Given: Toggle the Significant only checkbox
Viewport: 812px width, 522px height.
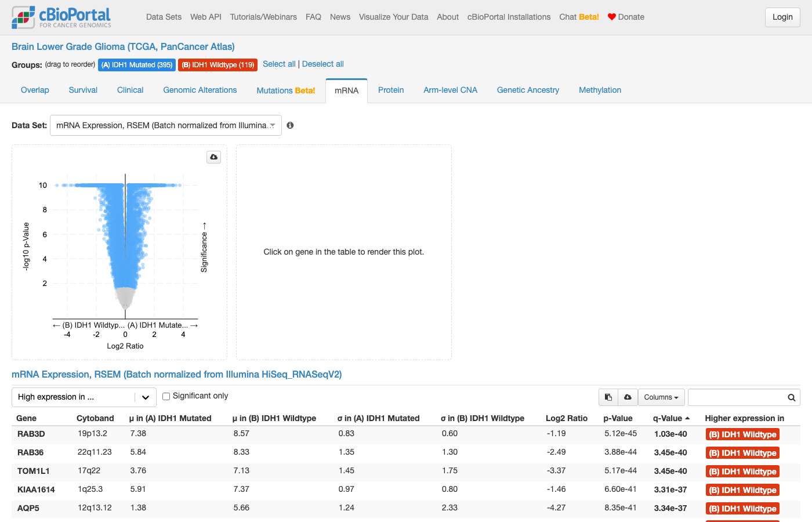Looking at the screenshot, I should pyautogui.click(x=166, y=396).
